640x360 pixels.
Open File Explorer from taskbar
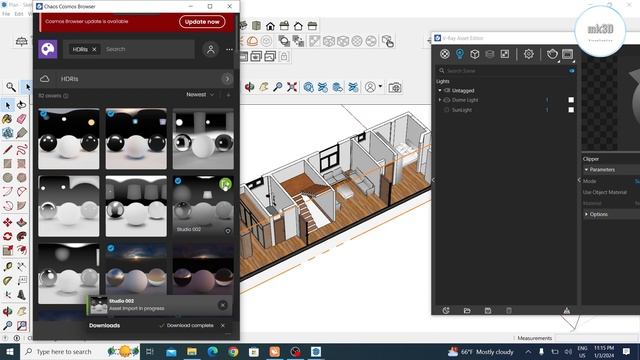[192, 351]
